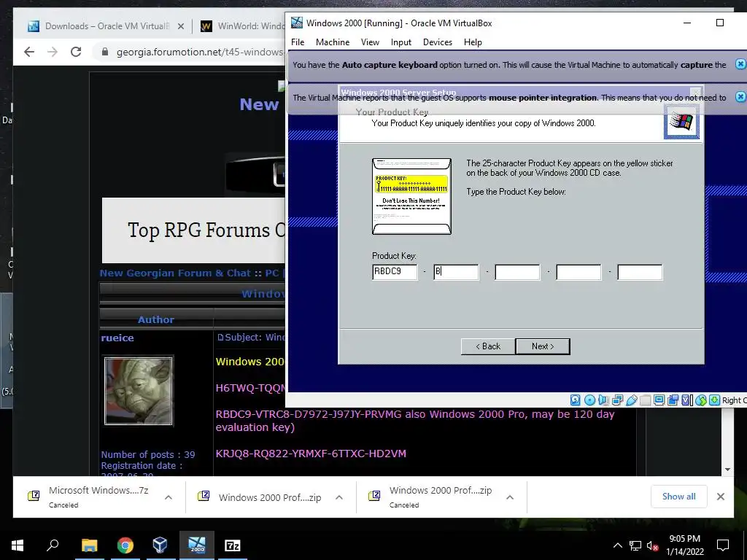
Task: Click the USB device icon in VirtualBox status bar
Action: point(631,400)
